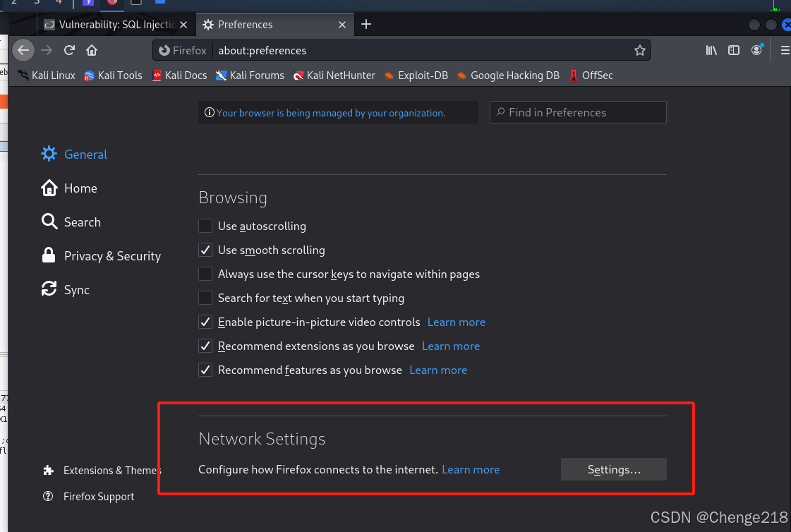
Task: Open the Kali Forums bookmark
Action: tap(250, 75)
